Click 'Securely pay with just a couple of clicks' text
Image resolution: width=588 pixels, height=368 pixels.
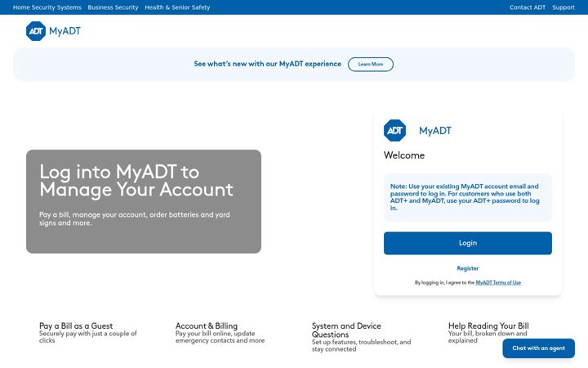click(x=87, y=337)
